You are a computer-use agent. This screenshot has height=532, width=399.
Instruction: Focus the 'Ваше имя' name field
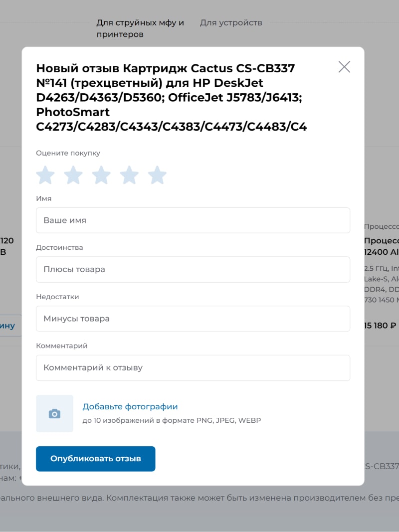tap(193, 220)
